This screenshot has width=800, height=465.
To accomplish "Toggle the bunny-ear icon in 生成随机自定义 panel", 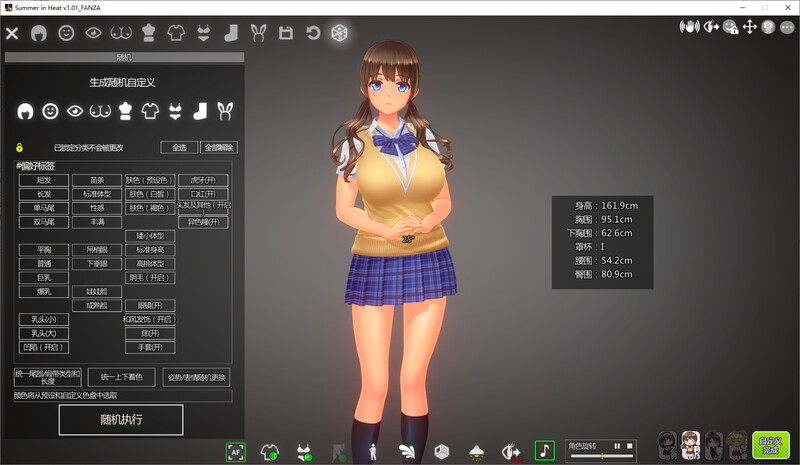I will pyautogui.click(x=225, y=111).
